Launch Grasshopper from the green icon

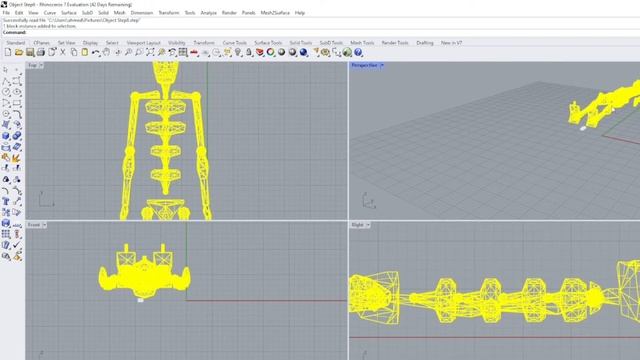point(347,52)
